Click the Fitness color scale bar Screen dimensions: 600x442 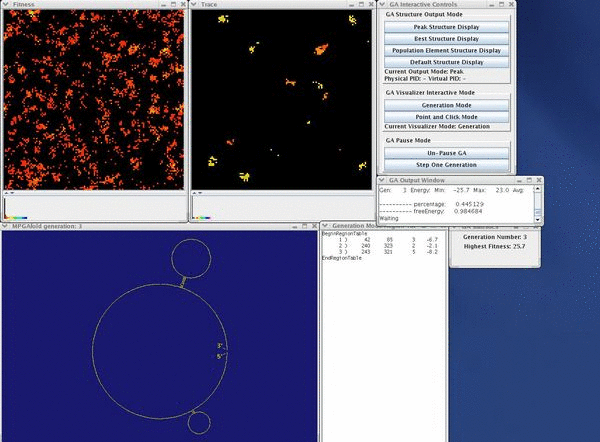tap(15, 217)
